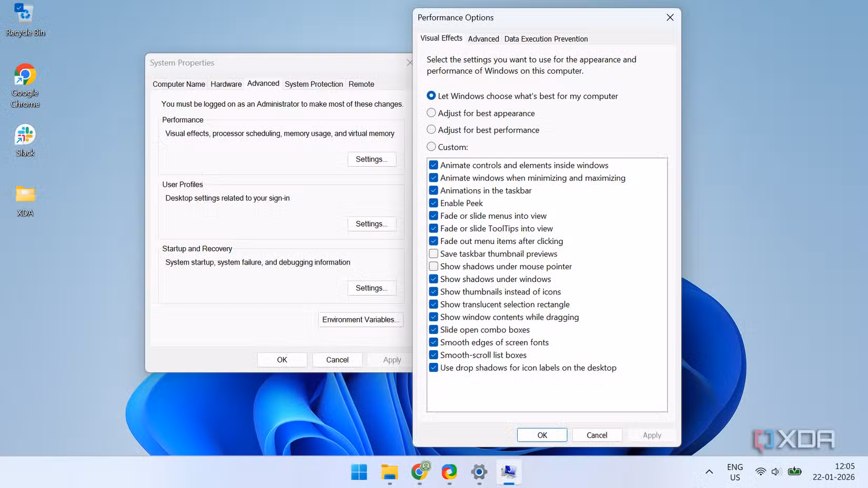Open User Profiles Settings button
Image resolution: width=868 pixels, height=488 pixels.
pyautogui.click(x=371, y=224)
